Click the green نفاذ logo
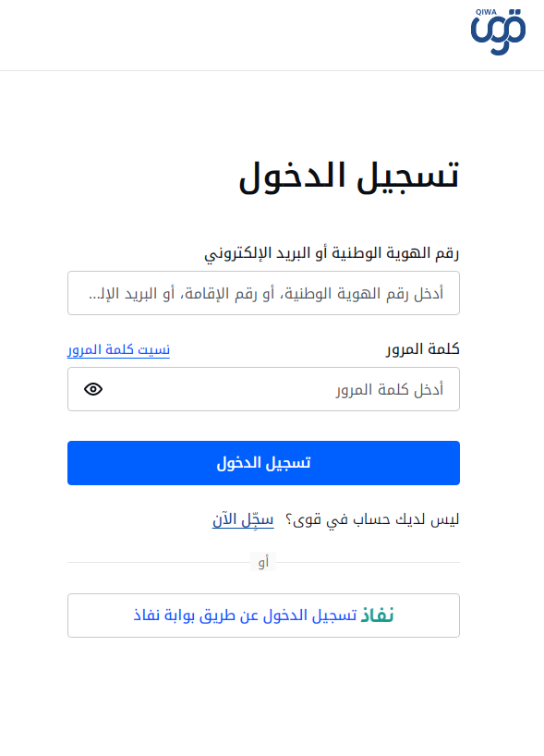544x756 pixels. point(377,616)
